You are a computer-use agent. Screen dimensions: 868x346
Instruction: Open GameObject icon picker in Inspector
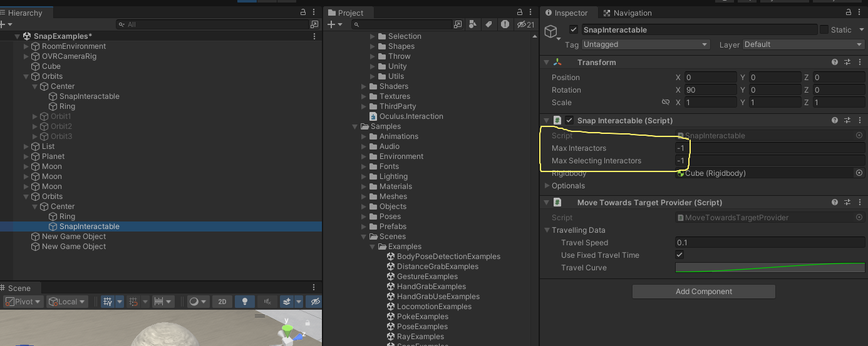point(551,33)
